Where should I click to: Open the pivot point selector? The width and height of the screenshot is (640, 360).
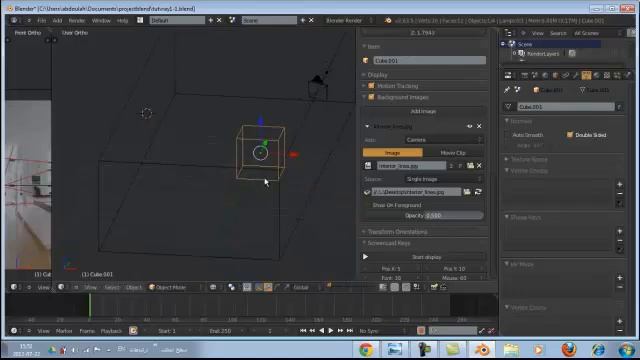tap(232, 287)
